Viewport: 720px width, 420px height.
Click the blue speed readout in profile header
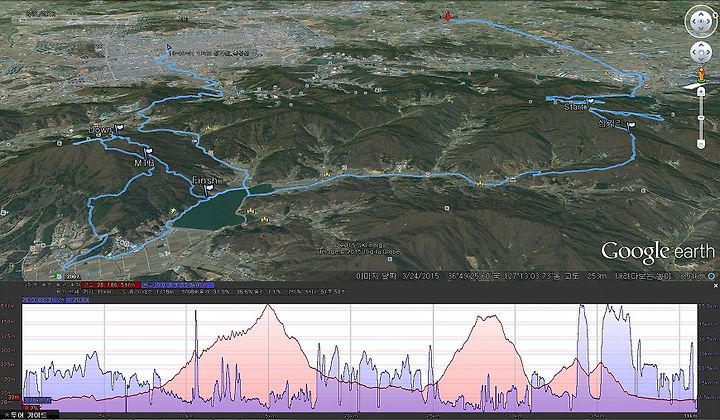click(x=178, y=285)
